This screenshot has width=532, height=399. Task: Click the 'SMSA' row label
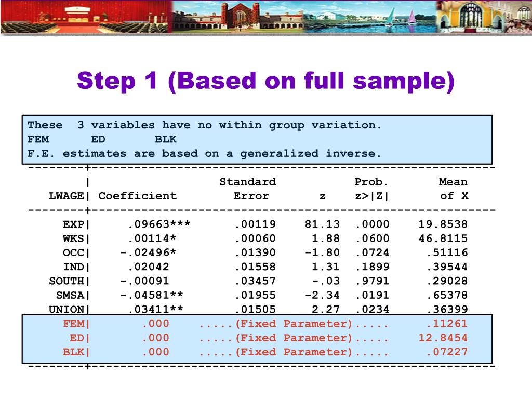click(70, 296)
